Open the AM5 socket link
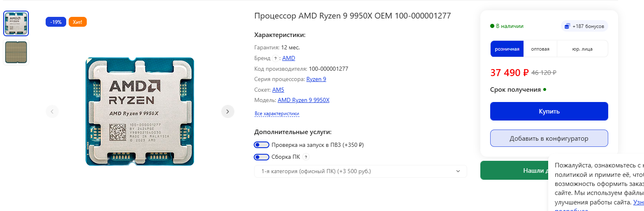 [x=278, y=90]
